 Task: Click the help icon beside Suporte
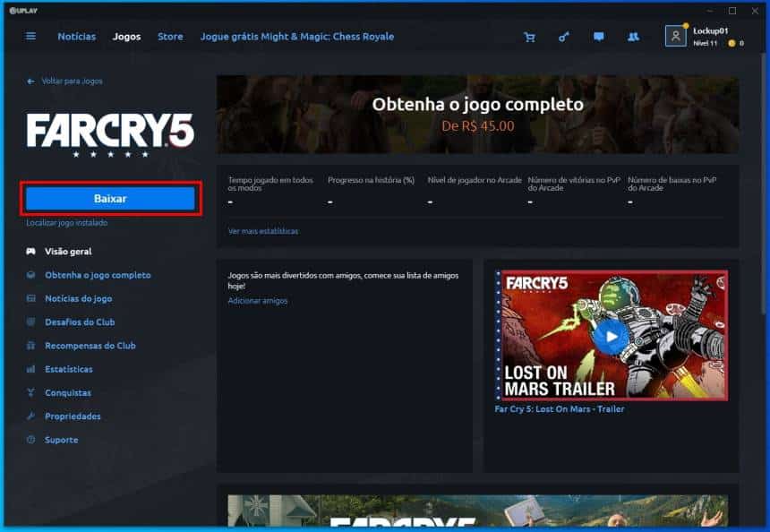tap(31, 440)
